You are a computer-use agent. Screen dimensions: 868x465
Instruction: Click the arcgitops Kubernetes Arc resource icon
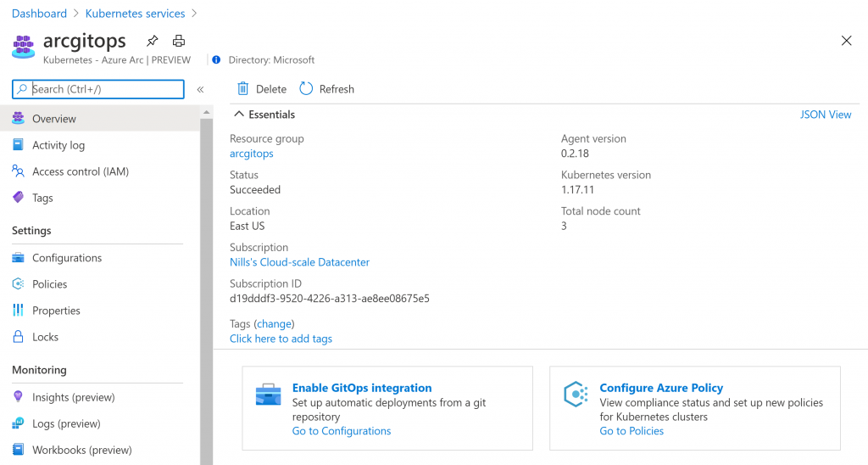pyautogui.click(x=23, y=47)
